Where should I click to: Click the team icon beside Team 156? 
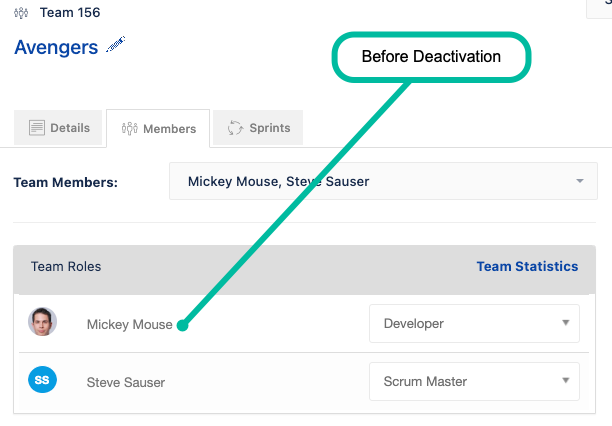tap(21, 13)
